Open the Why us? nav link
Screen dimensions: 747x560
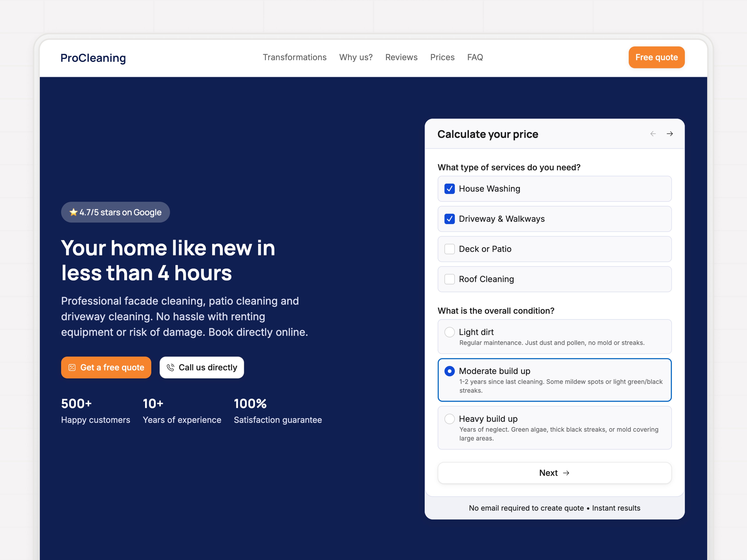356,57
